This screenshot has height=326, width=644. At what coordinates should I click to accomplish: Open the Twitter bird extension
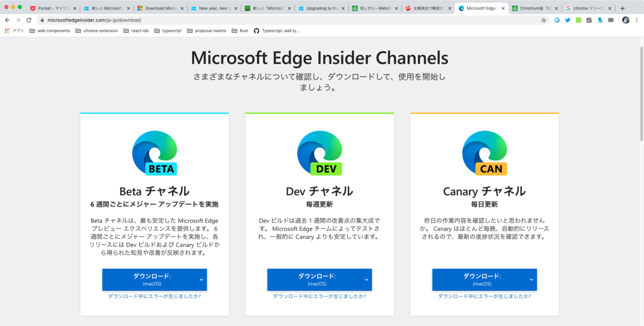(568, 20)
